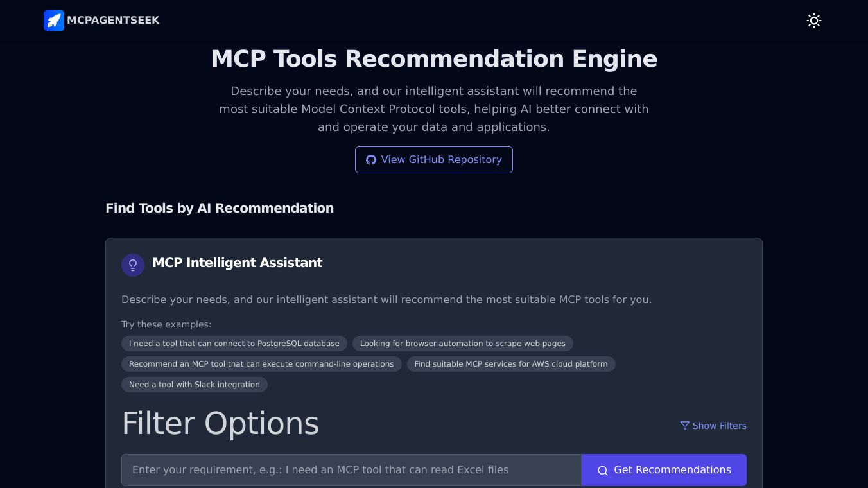Select the AWS cloud platform example
868x488 pixels.
click(x=511, y=364)
